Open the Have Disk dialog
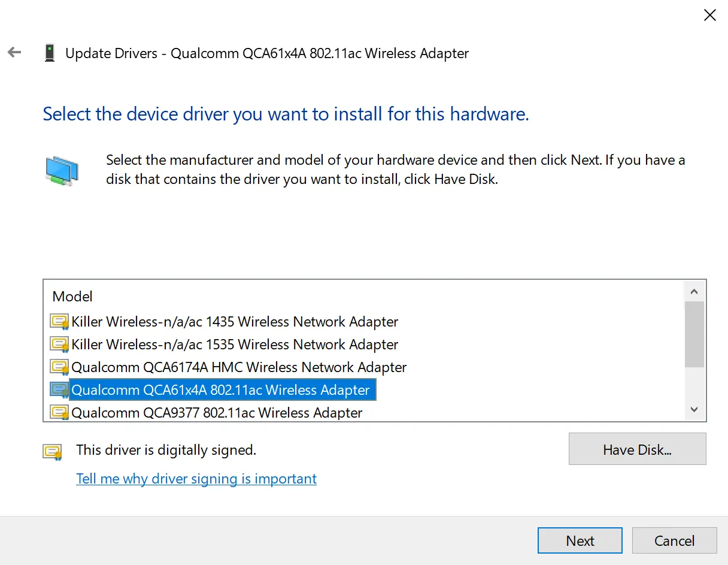The image size is (728, 565). click(636, 449)
